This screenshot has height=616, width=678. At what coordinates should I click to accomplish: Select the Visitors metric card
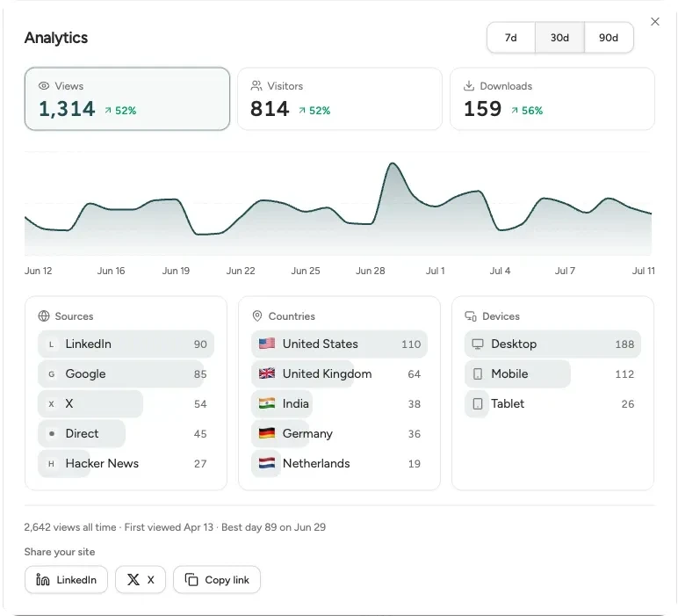tap(340, 98)
